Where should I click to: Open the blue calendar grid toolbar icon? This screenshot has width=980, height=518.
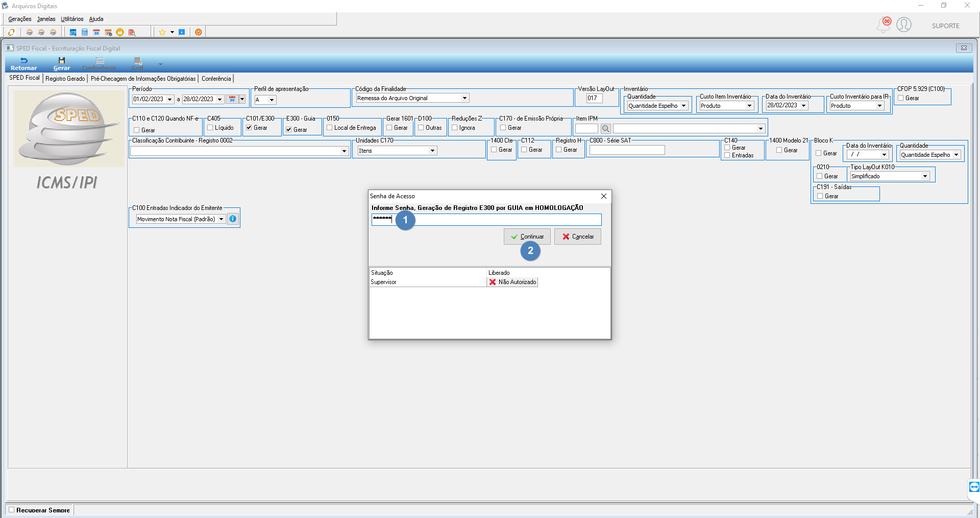pyautogui.click(x=73, y=32)
